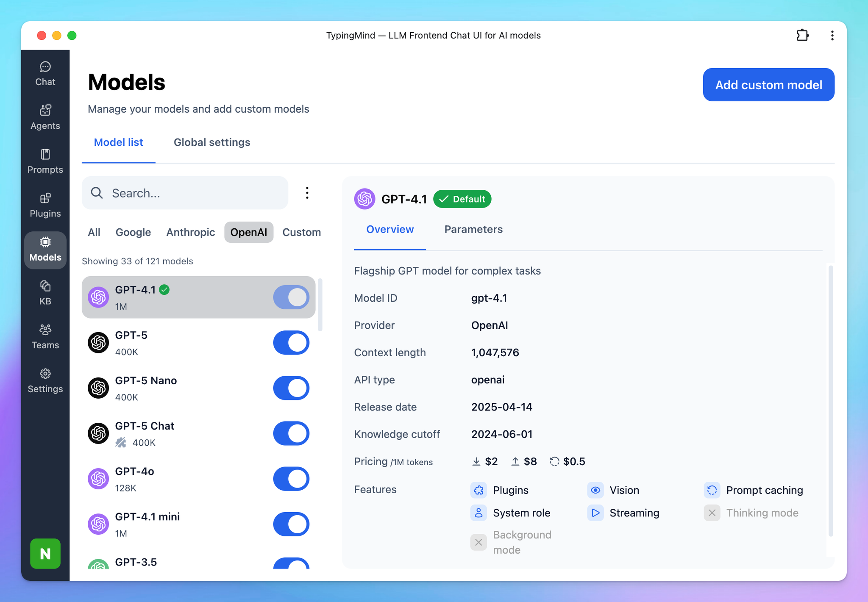This screenshot has width=868, height=602.
Task: Click the Add custom model button
Action: pos(768,85)
